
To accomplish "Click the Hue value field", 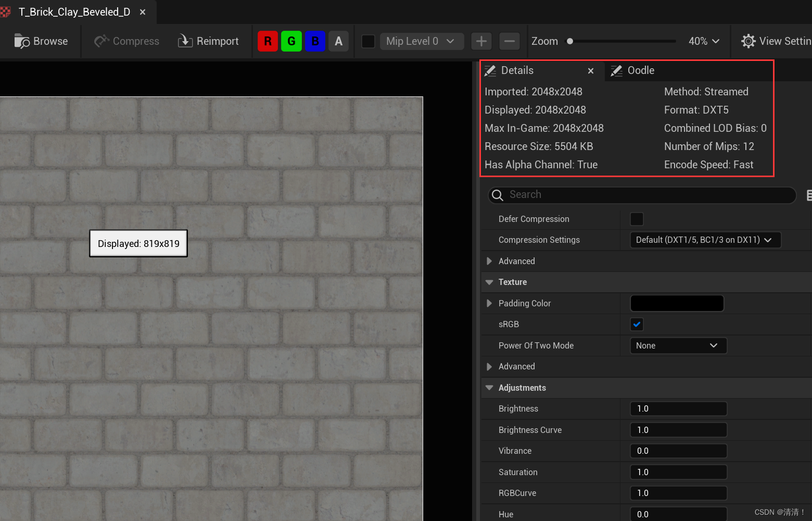I will pos(678,514).
